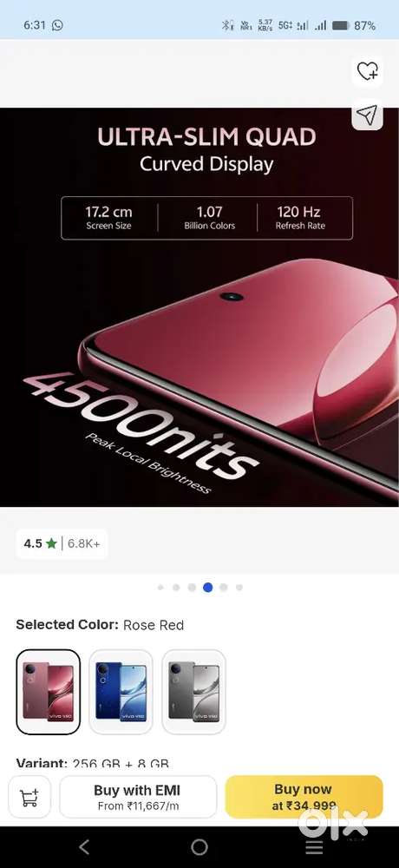The width and height of the screenshot is (399, 868).
Task: Tap the battery indicator in status bar
Action: coord(340,25)
